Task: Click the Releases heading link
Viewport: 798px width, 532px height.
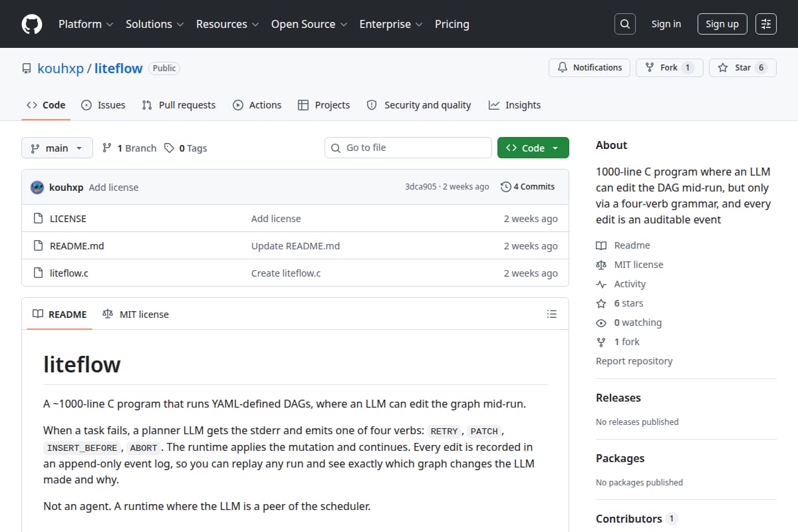Action: pyautogui.click(x=618, y=398)
